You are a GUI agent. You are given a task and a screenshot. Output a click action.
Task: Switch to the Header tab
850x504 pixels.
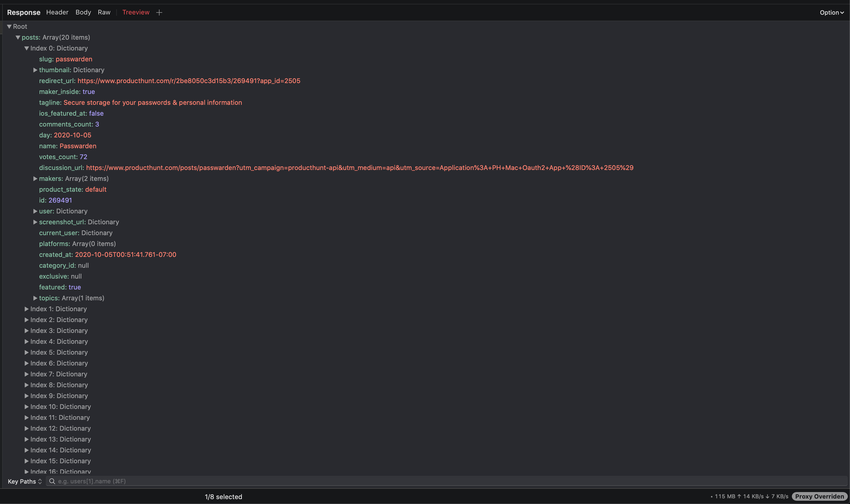(57, 12)
